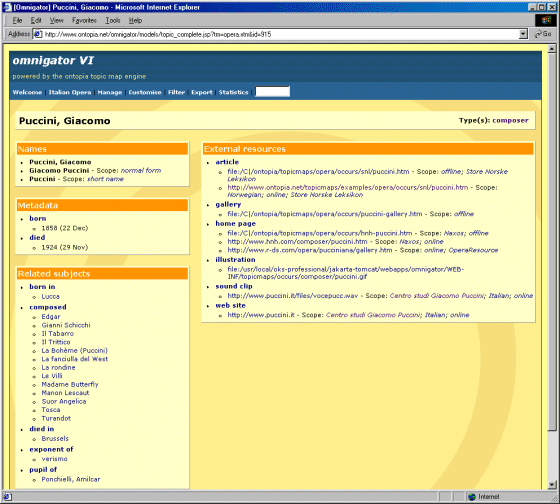This screenshot has height=504, width=560.
Task: Open the Edgar opera link
Action: [51, 317]
